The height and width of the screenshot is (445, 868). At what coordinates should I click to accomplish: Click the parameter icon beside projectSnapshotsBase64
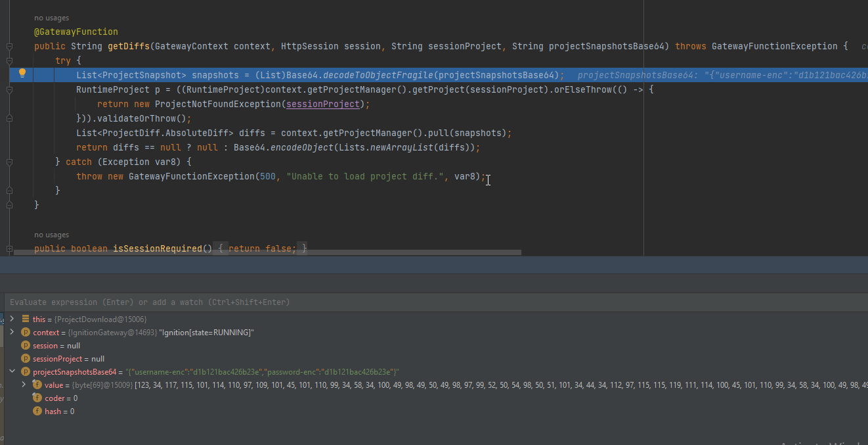[26, 372]
